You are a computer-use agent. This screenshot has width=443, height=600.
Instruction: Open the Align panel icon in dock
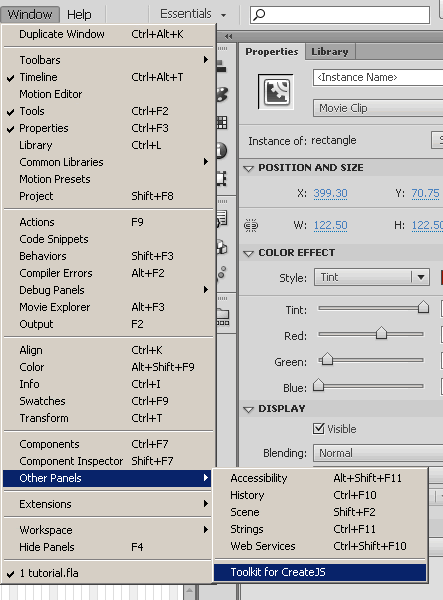click(x=222, y=66)
